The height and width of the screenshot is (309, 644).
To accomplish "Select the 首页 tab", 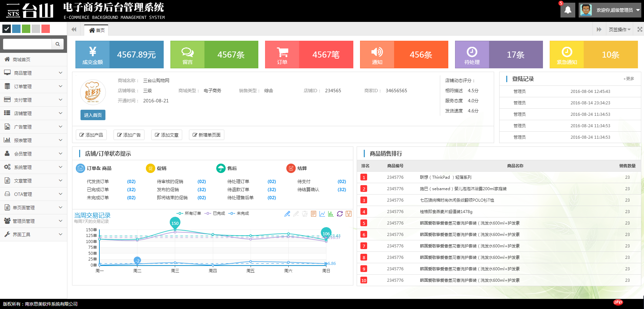I will pyautogui.click(x=97, y=30).
